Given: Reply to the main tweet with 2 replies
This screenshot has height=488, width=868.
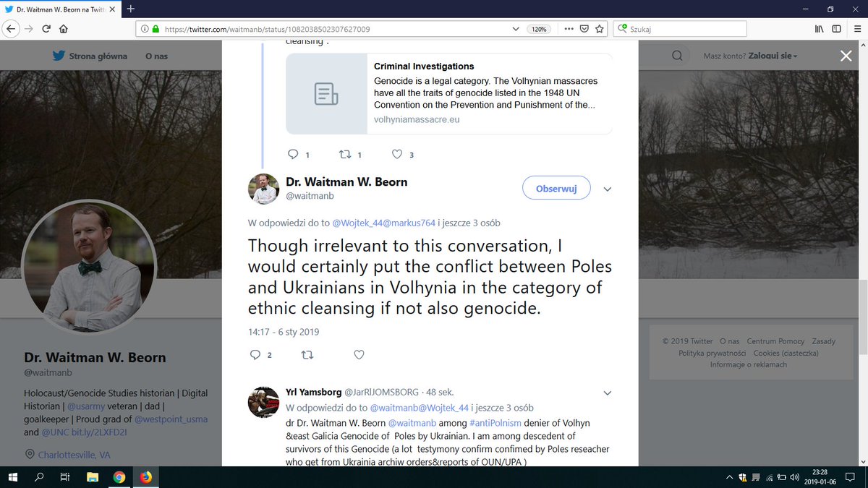Looking at the screenshot, I should [x=255, y=355].
